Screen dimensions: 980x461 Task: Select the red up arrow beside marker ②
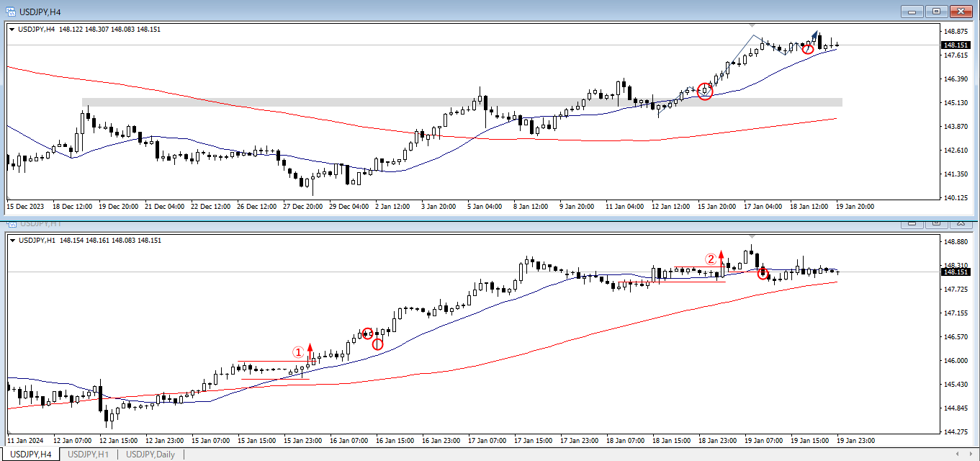tap(721, 257)
